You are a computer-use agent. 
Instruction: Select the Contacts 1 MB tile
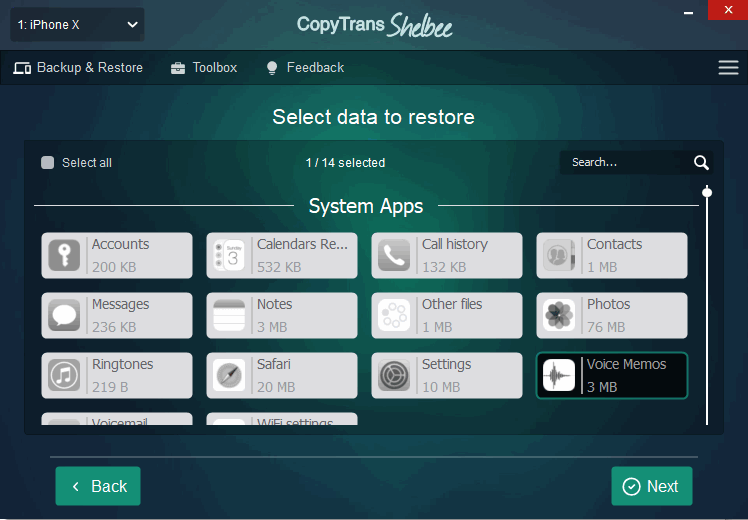(x=612, y=255)
